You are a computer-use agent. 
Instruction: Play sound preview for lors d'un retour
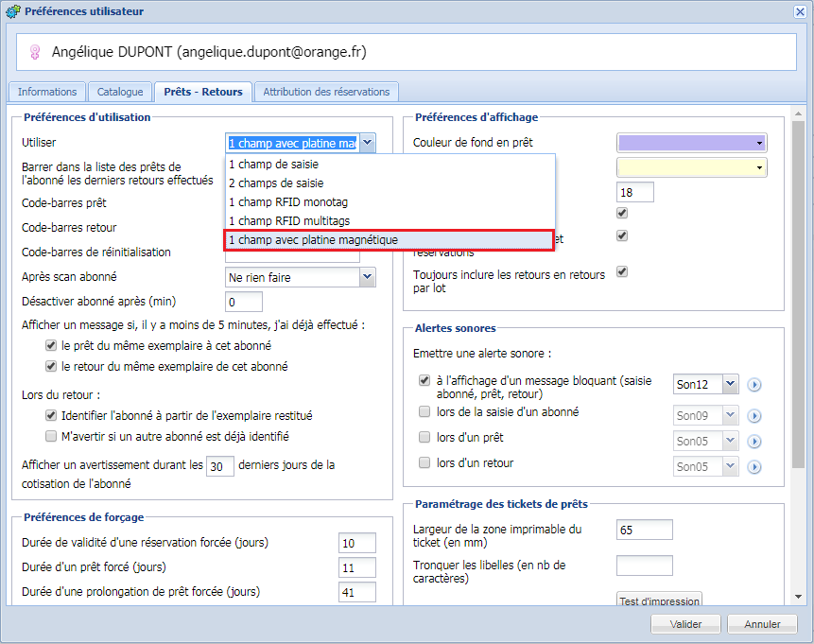pyautogui.click(x=754, y=466)
